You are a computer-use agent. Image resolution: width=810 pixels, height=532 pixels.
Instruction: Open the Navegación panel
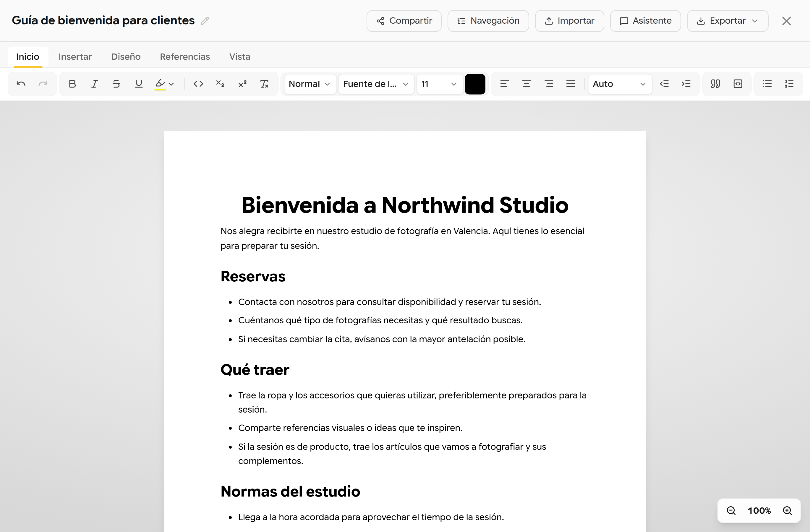pos(488,21)
